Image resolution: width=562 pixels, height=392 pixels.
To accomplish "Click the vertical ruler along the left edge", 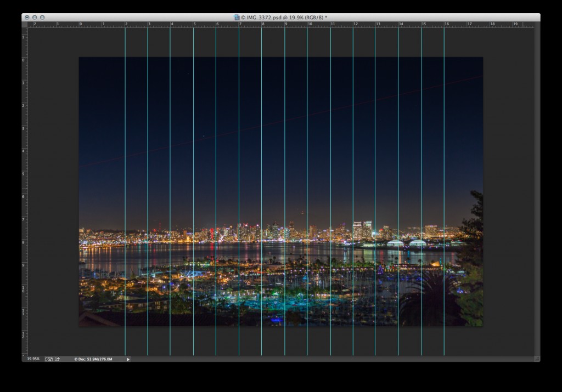I will 24,192.
